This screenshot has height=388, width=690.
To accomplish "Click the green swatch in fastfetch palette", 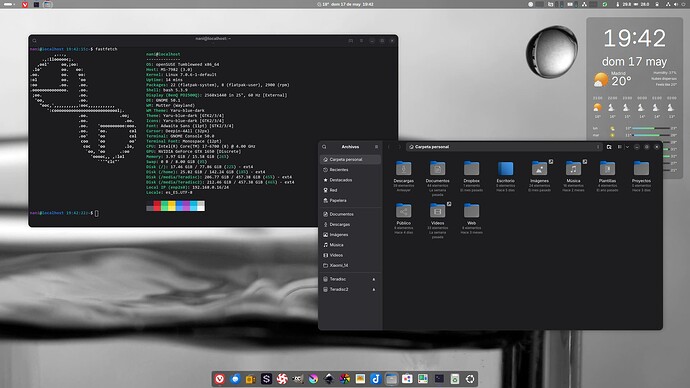I will pos(165,205).
